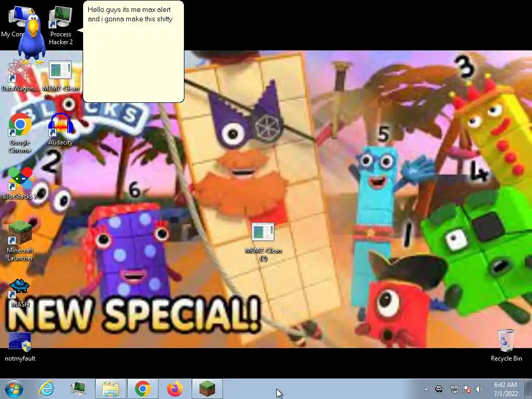This screenshot has width=532, height=399.
Task: Select the MASH desktop shortcut
Action: pos(20,293)
